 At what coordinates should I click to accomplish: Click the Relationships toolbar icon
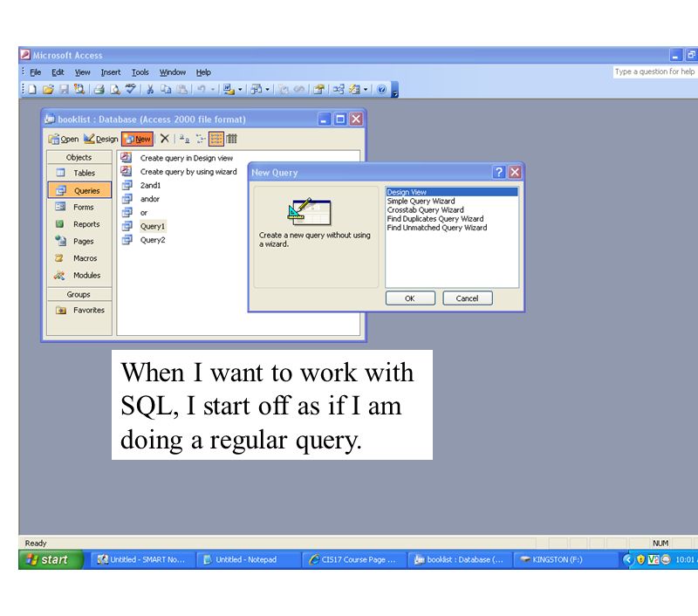coord(339,90)
